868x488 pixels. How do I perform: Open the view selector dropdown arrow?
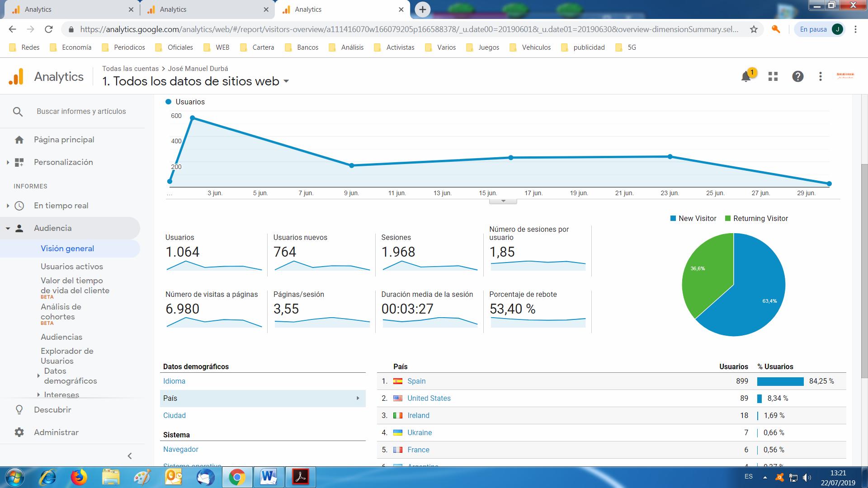click(286, 82)
